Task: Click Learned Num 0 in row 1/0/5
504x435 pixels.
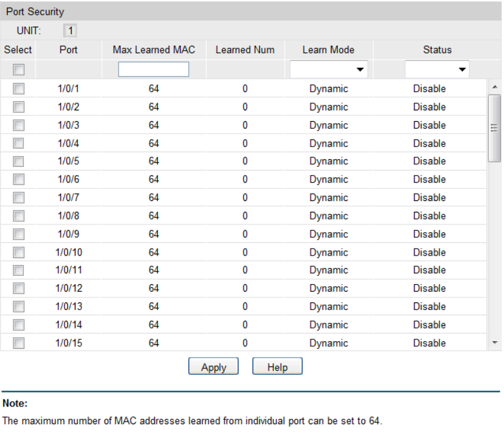Action: [x=245, y=161]
